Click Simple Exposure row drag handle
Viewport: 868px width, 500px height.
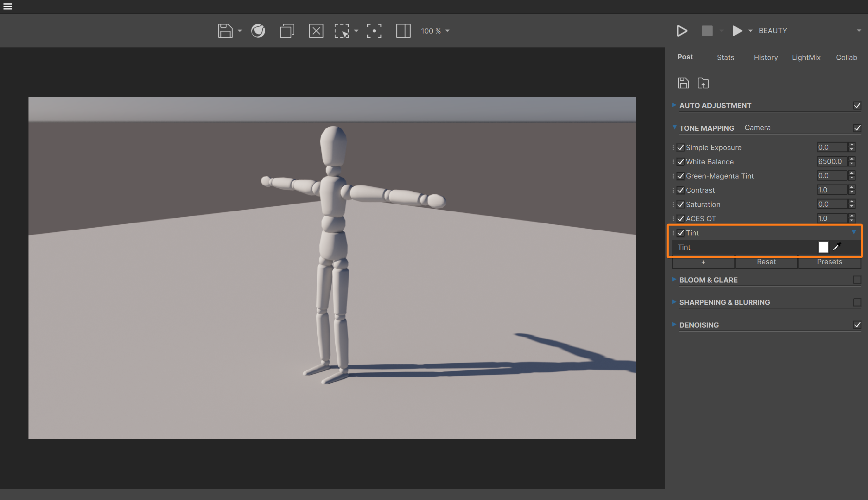click(x=672, y=148)
